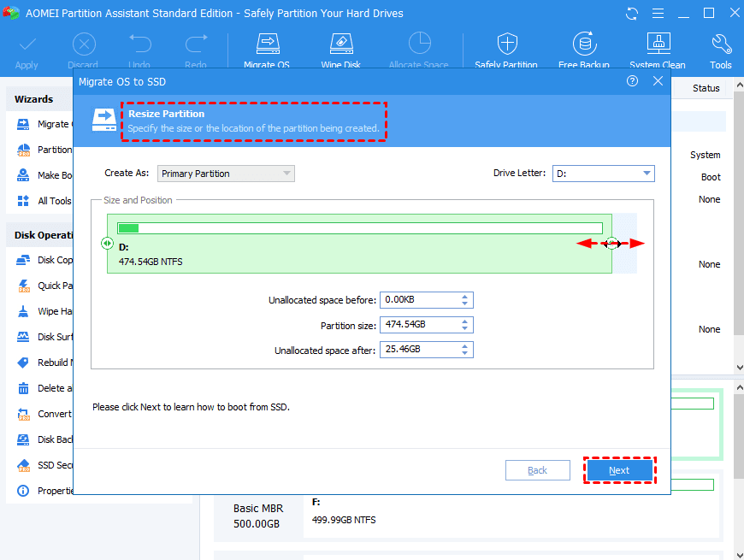Click the All Tools sidebar icon
744x560 pixels.
[x=23, y=201]
